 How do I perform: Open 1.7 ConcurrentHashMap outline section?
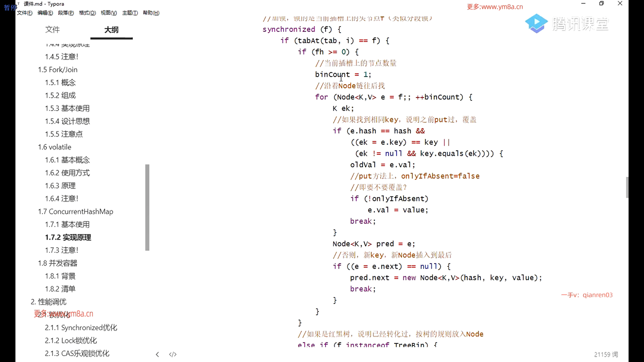click(75, 212)
